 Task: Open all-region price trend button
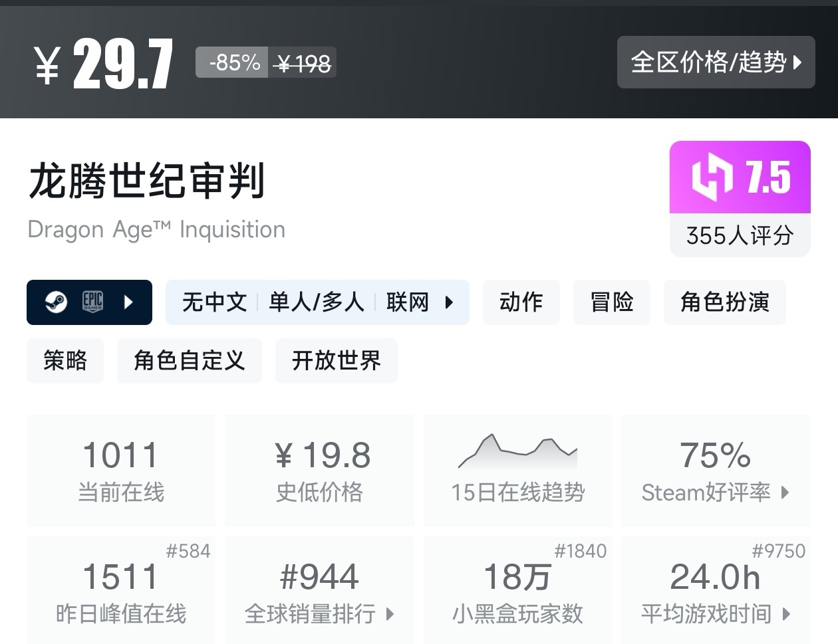[716, 62]
